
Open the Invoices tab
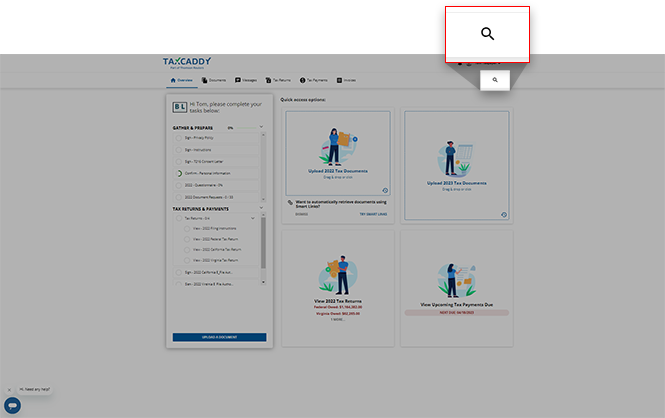tap(346, 80)
